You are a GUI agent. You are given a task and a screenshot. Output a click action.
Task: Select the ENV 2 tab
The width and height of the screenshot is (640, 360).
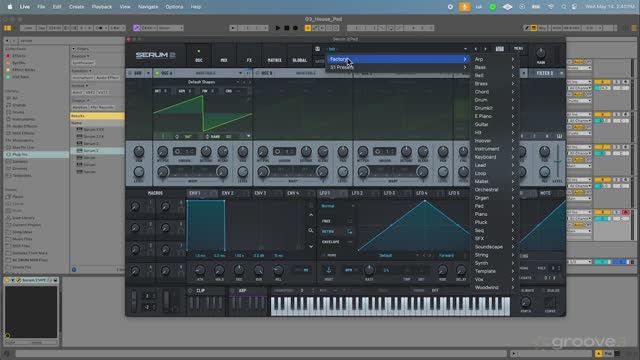click(x=228, y=193)
